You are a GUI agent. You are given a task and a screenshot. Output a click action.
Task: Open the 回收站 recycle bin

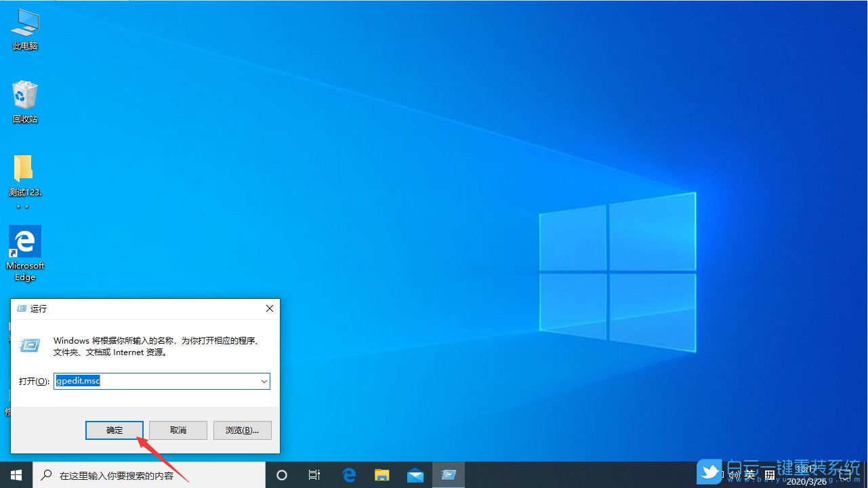pos(25,95)
